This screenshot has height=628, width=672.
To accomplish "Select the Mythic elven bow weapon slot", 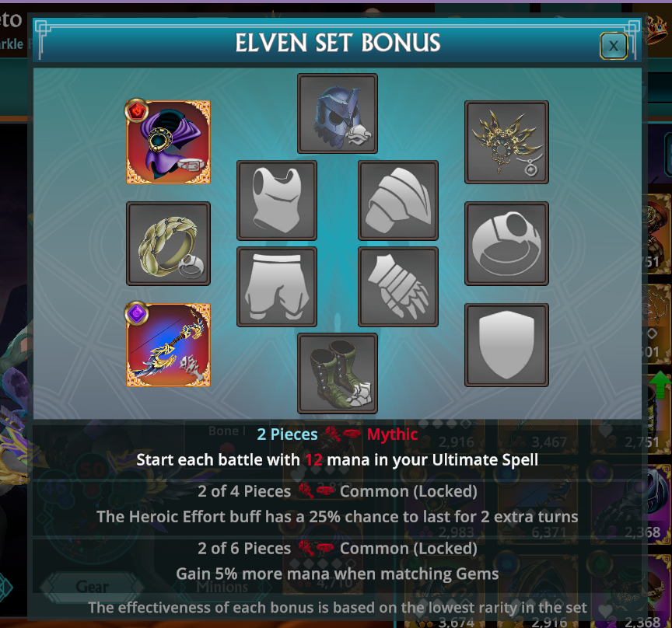I will tap(169, 345).
